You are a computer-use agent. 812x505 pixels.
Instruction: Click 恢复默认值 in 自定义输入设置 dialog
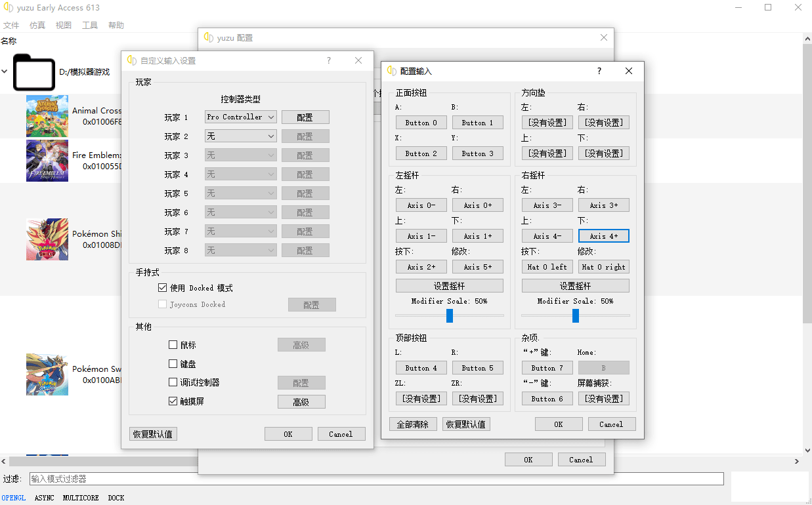153,434
